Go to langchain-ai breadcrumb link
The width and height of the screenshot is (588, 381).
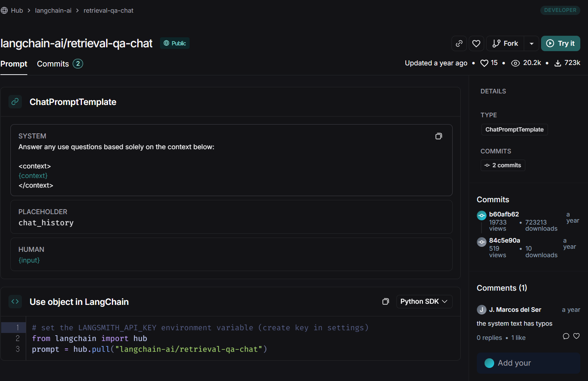pyautogui.click(x=53, y=10)
